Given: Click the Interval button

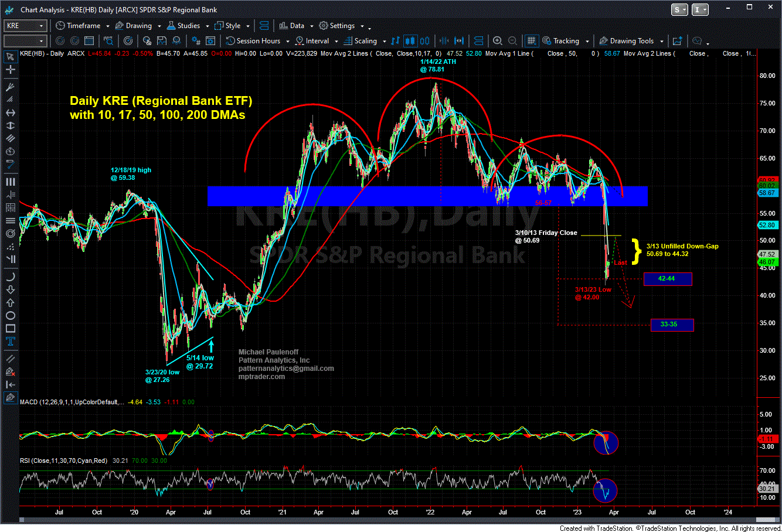Looking at the screenshot, I should coord(312,41).
